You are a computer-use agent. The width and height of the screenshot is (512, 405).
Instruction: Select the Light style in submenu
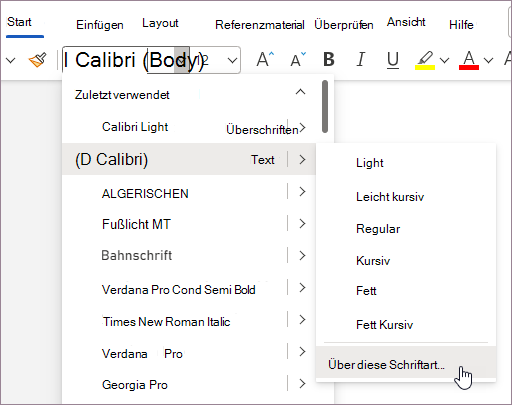pos(370,163)
